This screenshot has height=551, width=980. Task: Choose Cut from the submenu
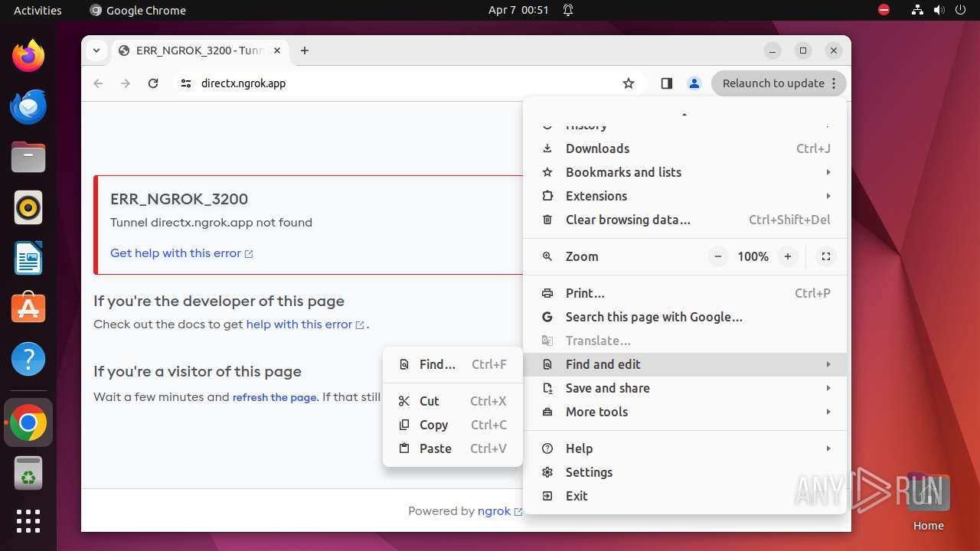pos(452,401)
